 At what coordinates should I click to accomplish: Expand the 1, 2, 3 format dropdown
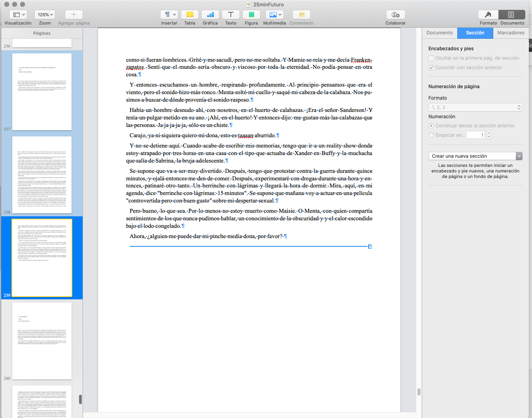(475, 108)
